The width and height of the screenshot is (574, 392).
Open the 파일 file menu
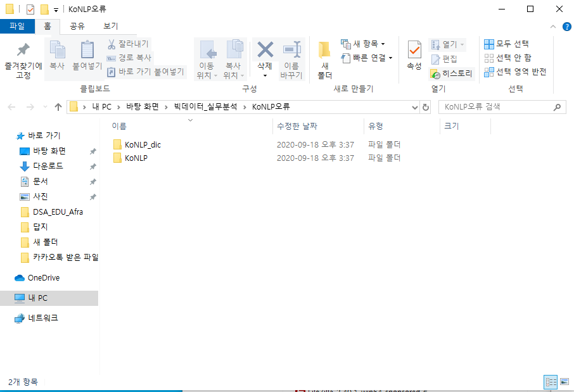click(x=17, y=26)
